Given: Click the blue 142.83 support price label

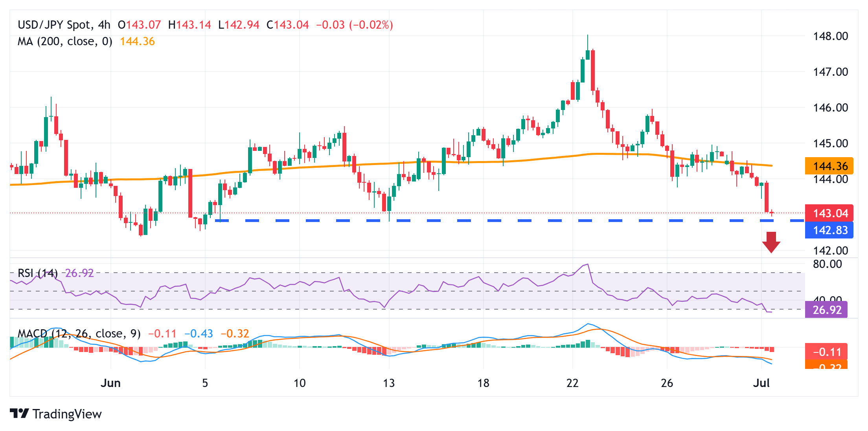Looking at the screenshot, I should (x=829, y=230).
